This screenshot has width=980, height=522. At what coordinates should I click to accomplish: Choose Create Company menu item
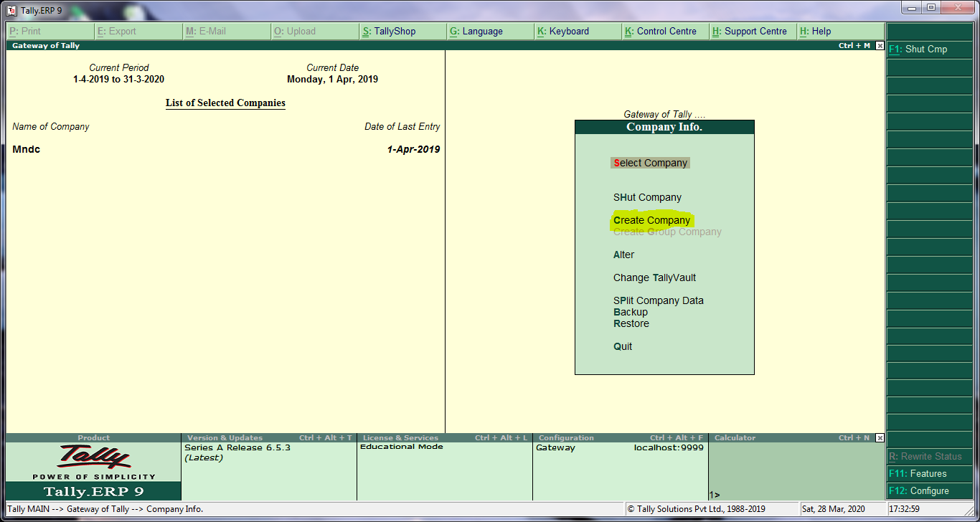(x=651, y=220)
